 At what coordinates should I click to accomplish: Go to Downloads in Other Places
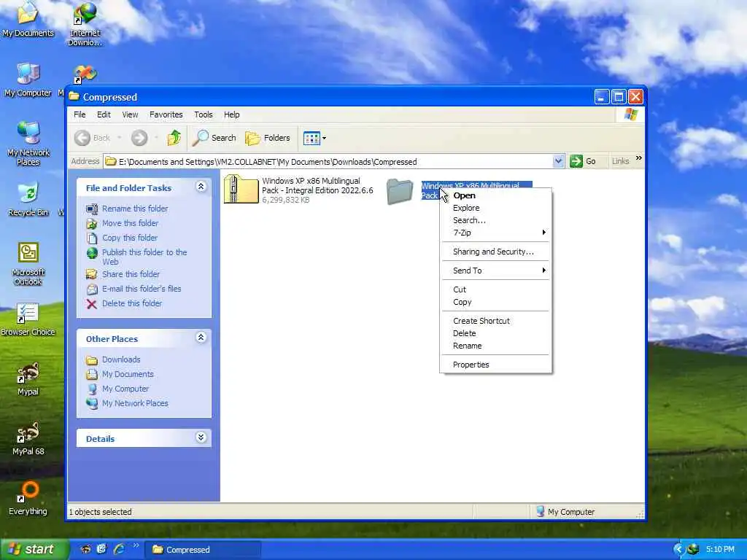click(x=121, y=359)
